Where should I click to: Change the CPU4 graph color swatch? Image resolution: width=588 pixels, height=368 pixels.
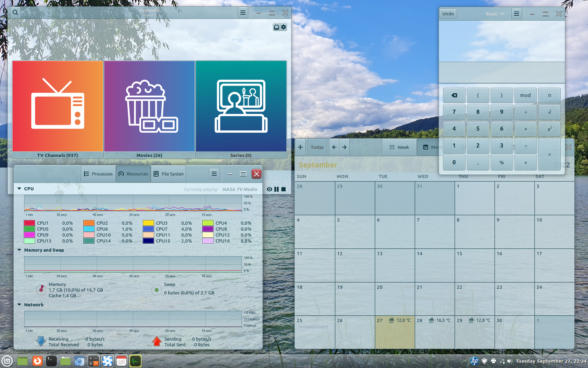coord(208,223)
